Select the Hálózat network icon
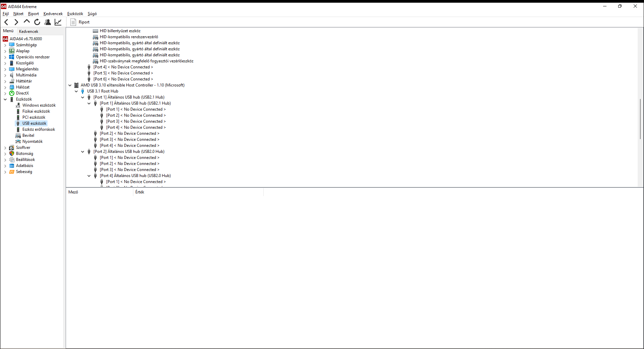Screen dimensions: 644x349 [12, 87]
